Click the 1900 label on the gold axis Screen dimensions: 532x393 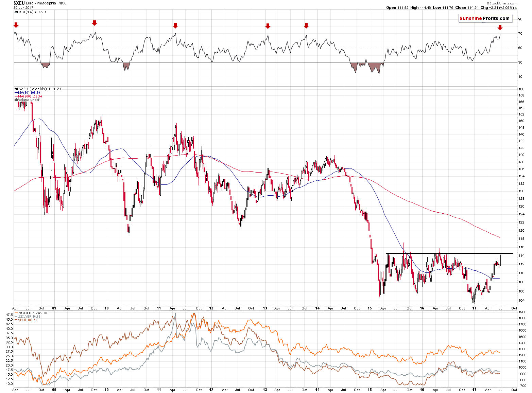[x=522, y=312]
